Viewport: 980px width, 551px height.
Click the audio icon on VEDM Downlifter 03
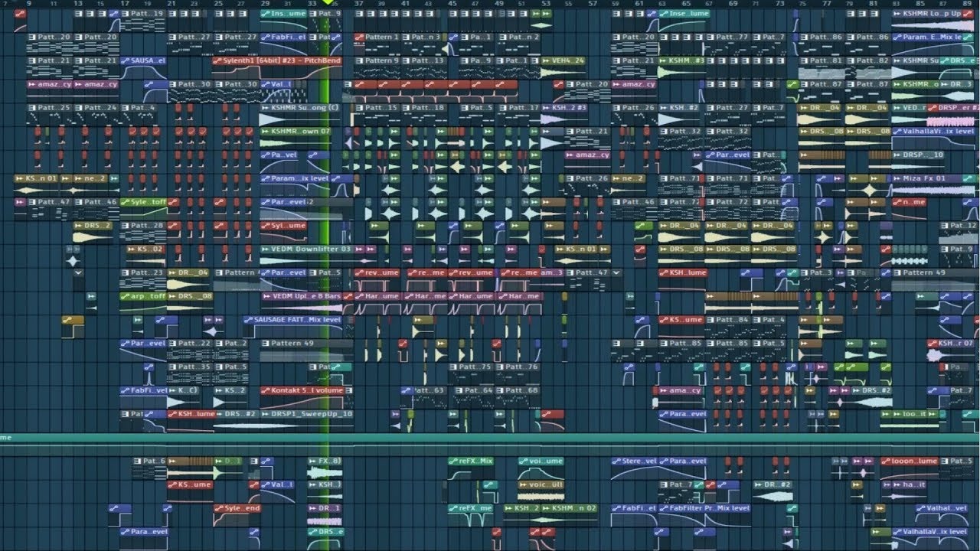click(266, 249)
